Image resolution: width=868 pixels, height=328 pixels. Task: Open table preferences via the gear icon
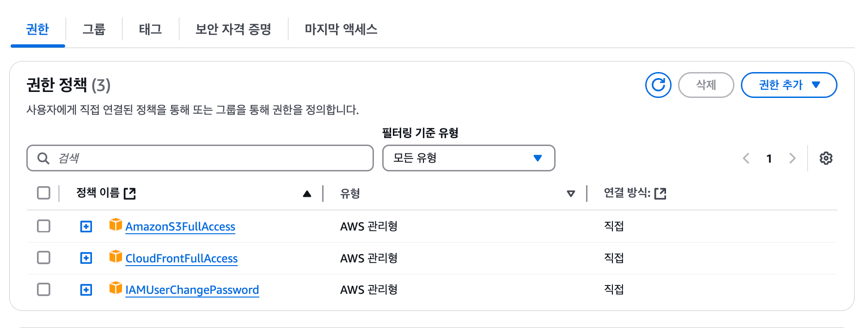coord(826,158)
